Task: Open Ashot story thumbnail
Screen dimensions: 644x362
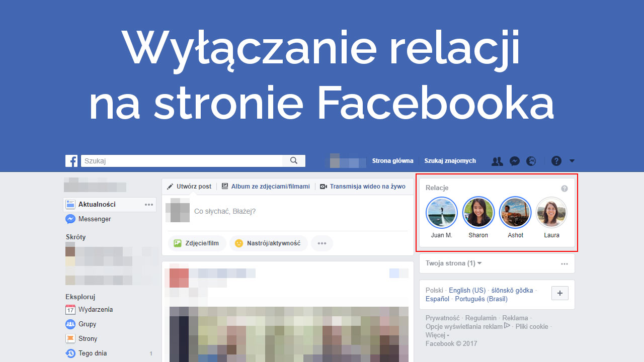Action: tap(515, 213)
